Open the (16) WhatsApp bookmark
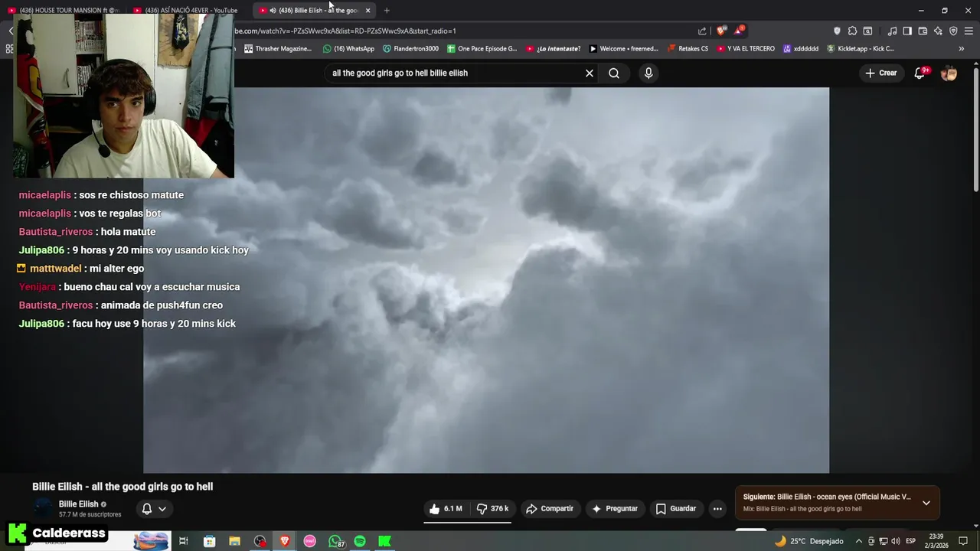 [348, 49]
